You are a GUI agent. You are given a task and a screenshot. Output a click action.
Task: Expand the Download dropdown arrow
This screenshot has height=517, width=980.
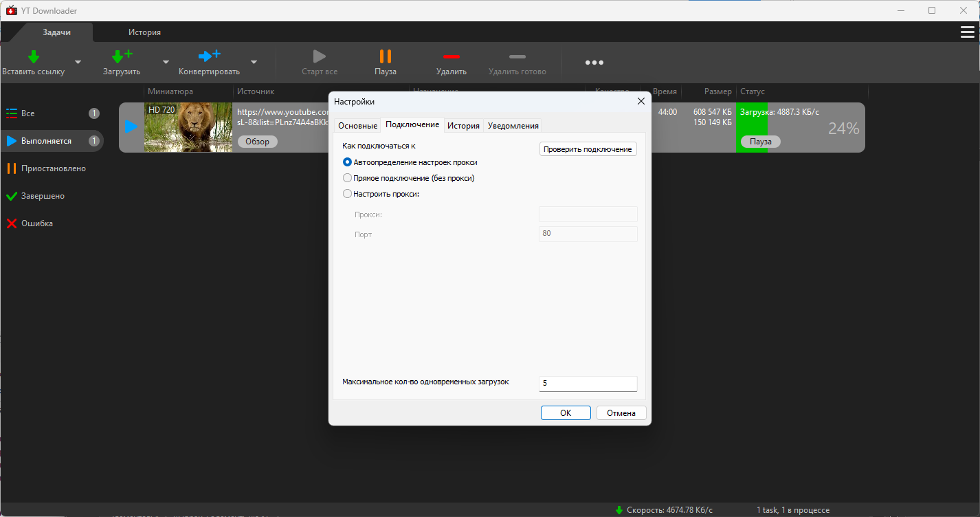(166, 62)
